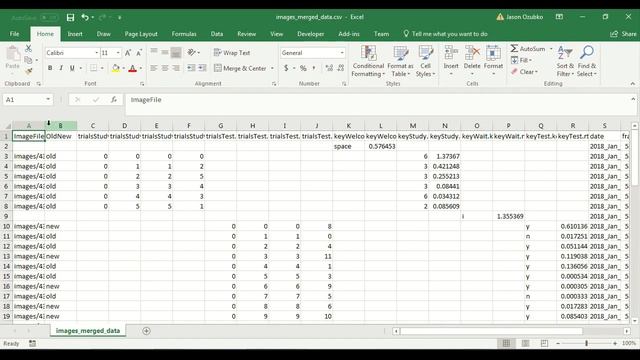640x360 pixels.
Task: Open the Font size dropdown showing 11
Action: click(x=118, y=53)
